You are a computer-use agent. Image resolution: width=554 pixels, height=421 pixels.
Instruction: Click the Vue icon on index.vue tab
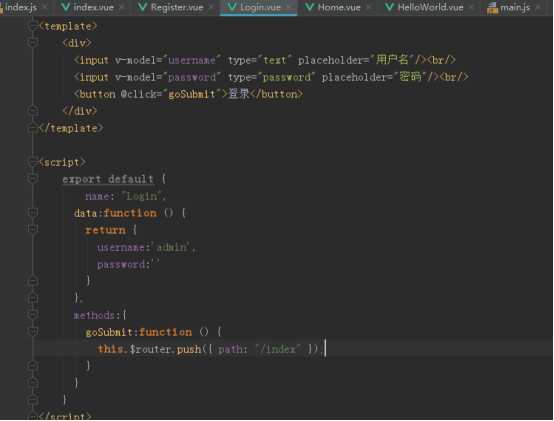point(65,7)
